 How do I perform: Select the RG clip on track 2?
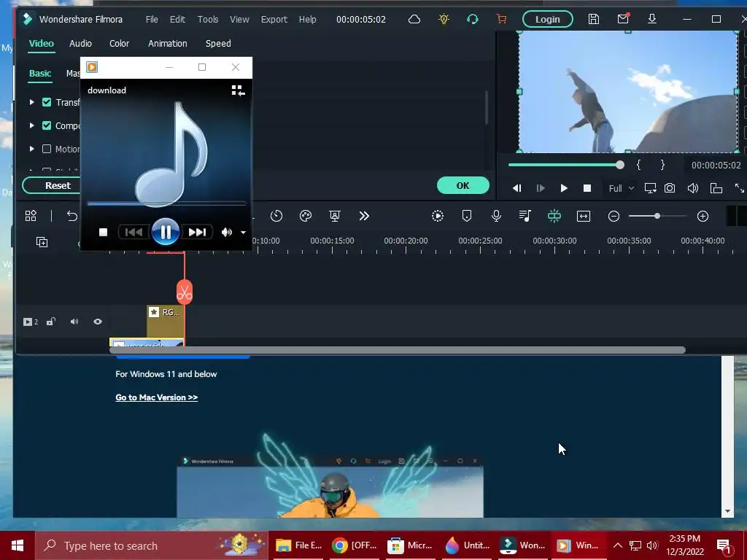(x=166, y=322)
